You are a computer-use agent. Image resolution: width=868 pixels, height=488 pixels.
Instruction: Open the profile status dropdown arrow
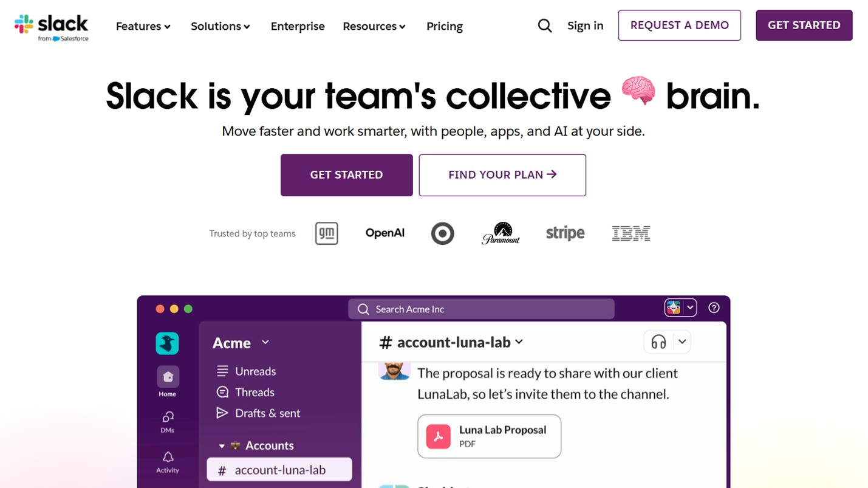click(x=690, y=308)
